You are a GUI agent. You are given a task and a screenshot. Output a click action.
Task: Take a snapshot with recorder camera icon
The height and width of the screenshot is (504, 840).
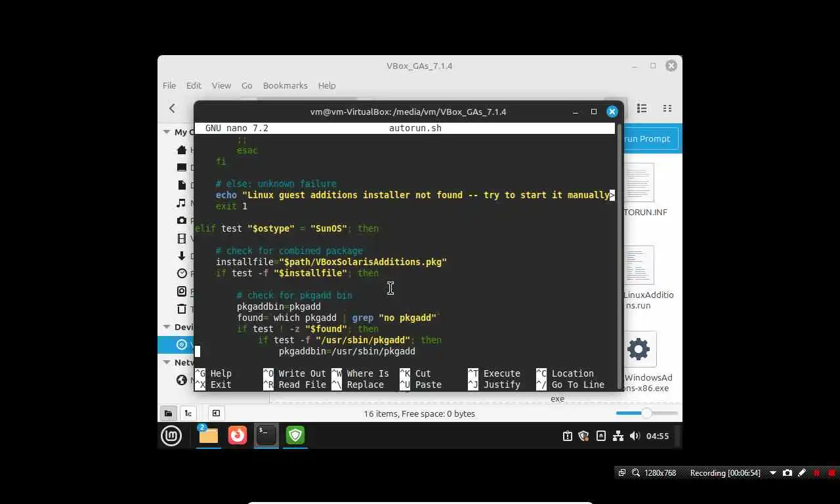click(787, 472)
